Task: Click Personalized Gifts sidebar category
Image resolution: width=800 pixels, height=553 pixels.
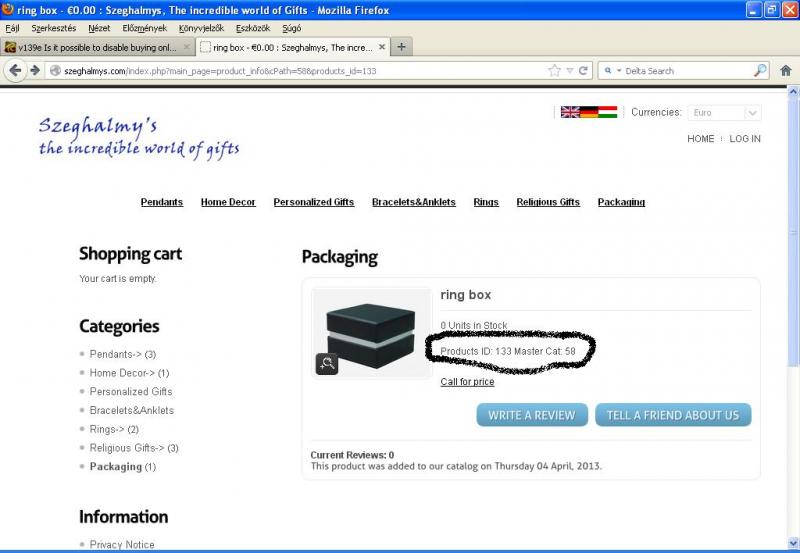Action: (x=131, y=391)
